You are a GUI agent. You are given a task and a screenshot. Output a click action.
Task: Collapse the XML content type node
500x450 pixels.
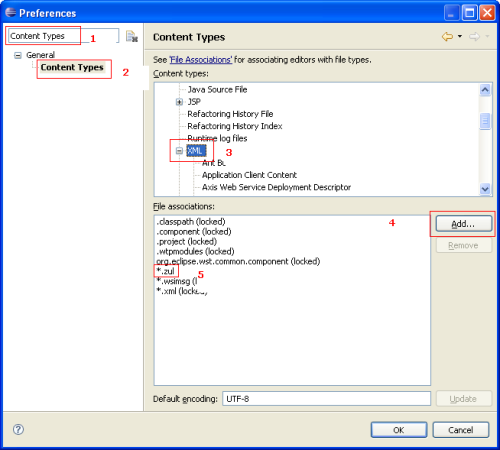coord(179,151)
